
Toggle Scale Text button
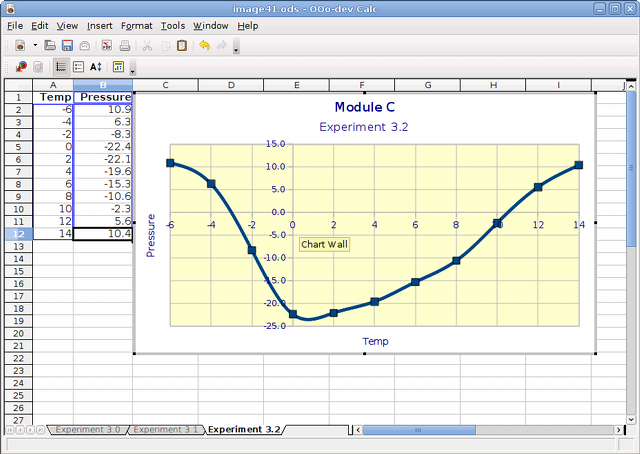96,67
